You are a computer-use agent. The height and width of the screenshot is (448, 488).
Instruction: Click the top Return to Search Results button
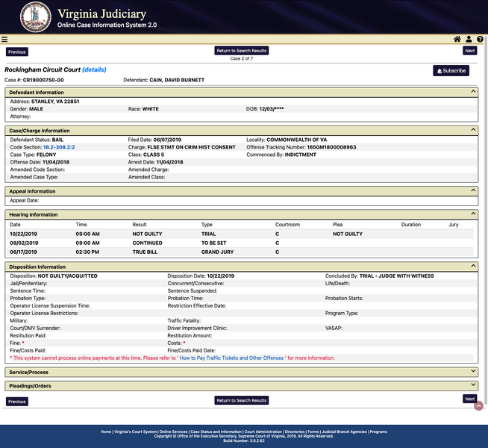click(x=242, y=51)
